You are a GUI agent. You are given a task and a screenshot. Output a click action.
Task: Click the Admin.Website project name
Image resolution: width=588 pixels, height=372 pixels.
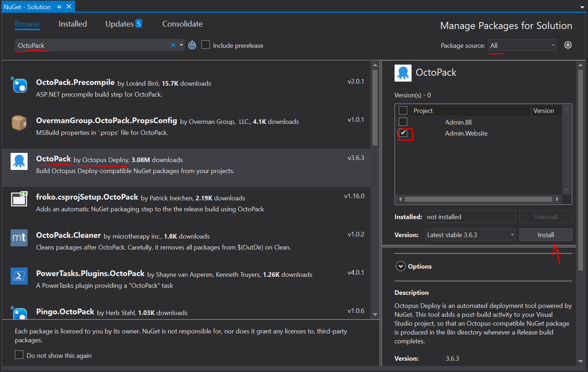coord(466,133)
